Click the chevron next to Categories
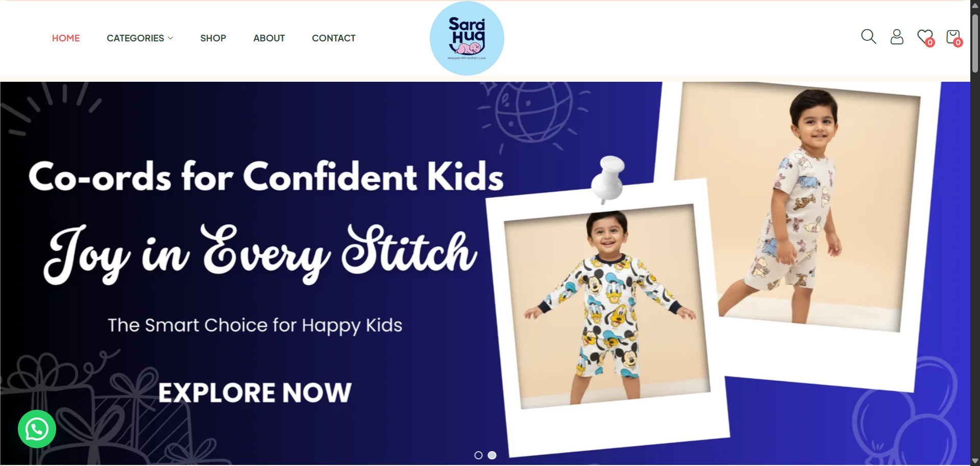Image resolution: width=980 pixels, height=466 pixels. click(x=170, y=38)
